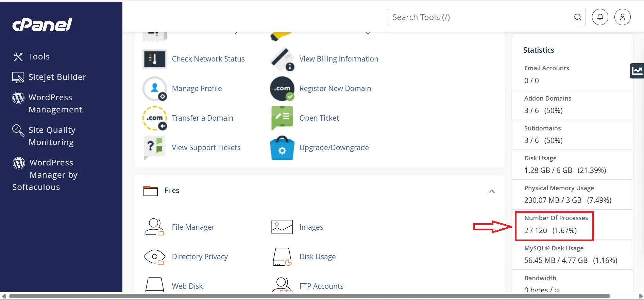This screenshot has height=300, width=644.
Task: Click the Check Network Status icon
Action: pyautogui.click(x=154, y=59)
